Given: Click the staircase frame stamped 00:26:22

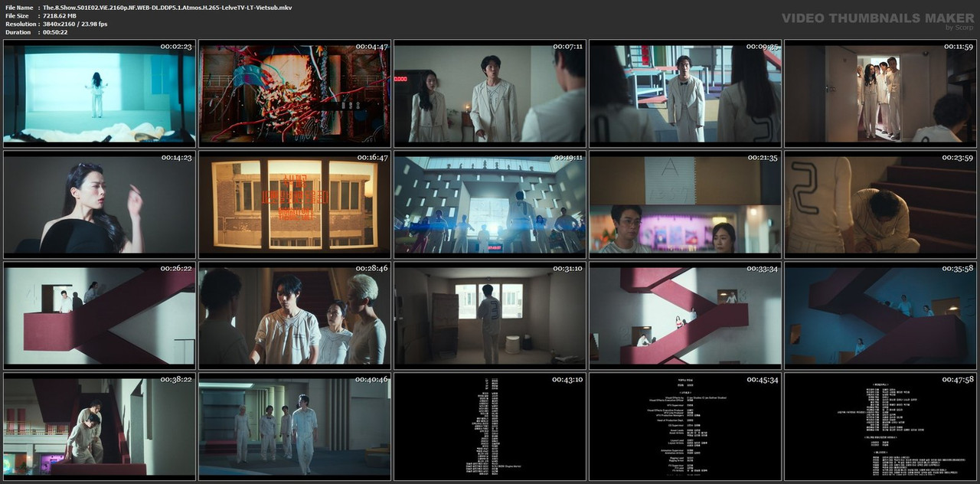Looking at the screenshot, I should (100, 314).
